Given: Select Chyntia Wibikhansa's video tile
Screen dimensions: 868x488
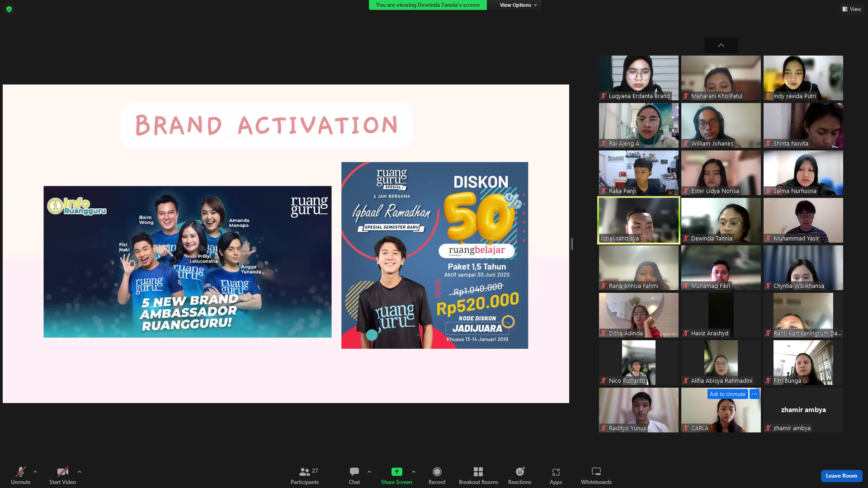Looking at the screenshot, I should [803, 267].
